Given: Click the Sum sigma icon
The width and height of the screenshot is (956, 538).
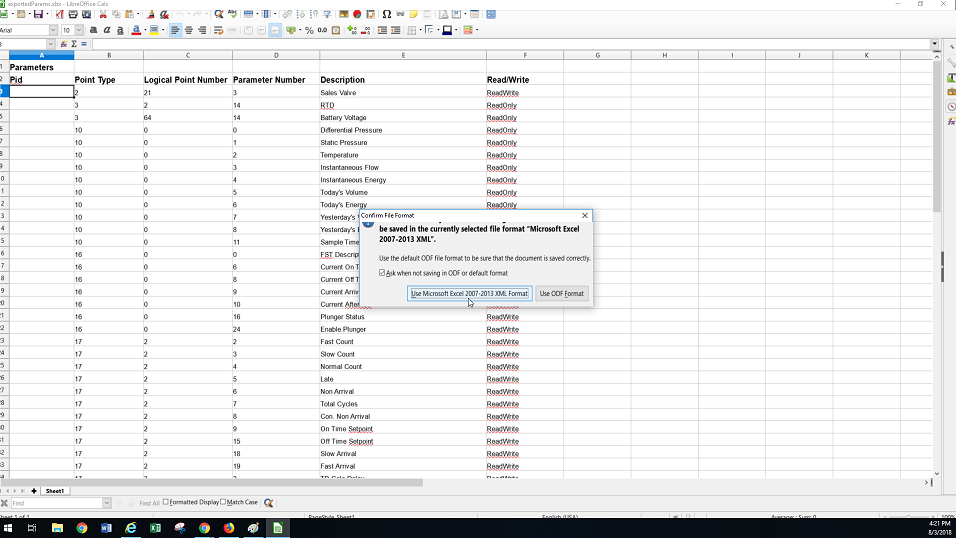Looking at the screenshot, I should pyautogui.click(x=73, y=44).
